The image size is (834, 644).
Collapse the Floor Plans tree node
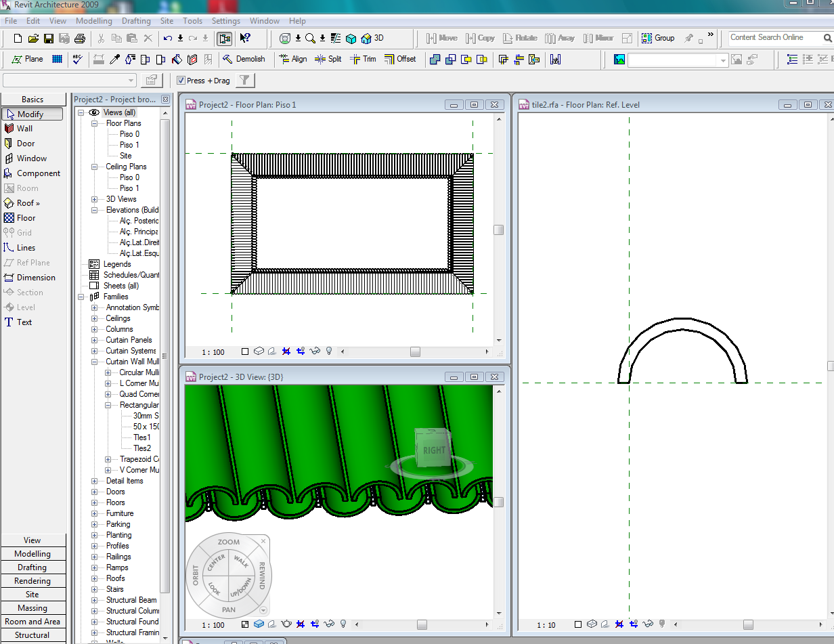[95, 123]
